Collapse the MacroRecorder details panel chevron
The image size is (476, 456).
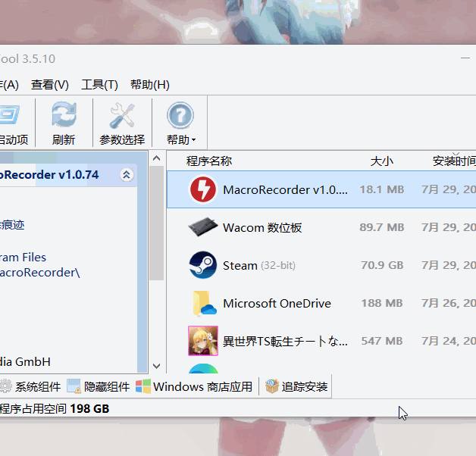click(x=127, y=175)
